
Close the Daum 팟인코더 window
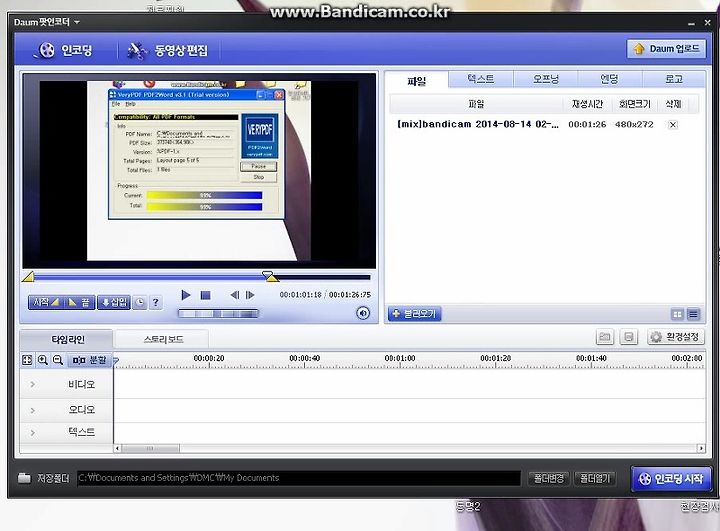pyautogui.click(x=707, y=22)
